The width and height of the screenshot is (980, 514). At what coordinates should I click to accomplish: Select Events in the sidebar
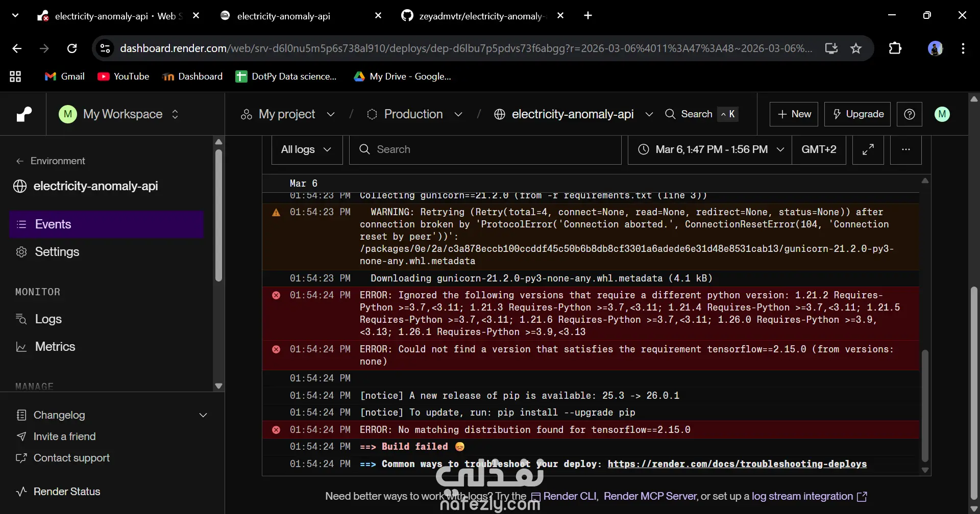(x=107, y=224)
